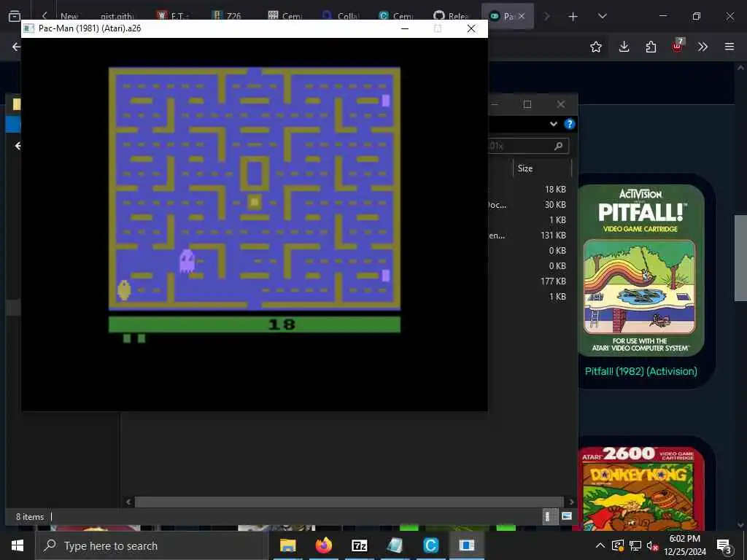The height and width of the screenshot is (560, 747).
Task: Click the muted volume tray icon
Action: click(652, 545)
